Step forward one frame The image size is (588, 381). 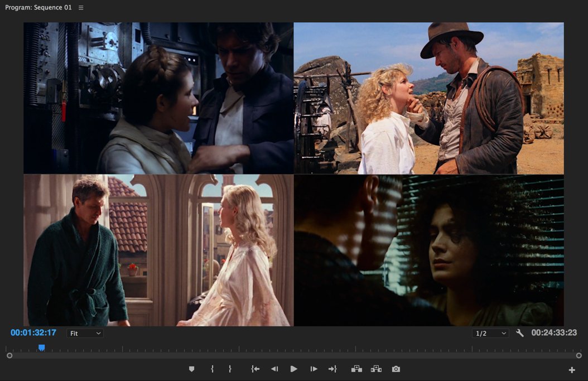point(314,369)
